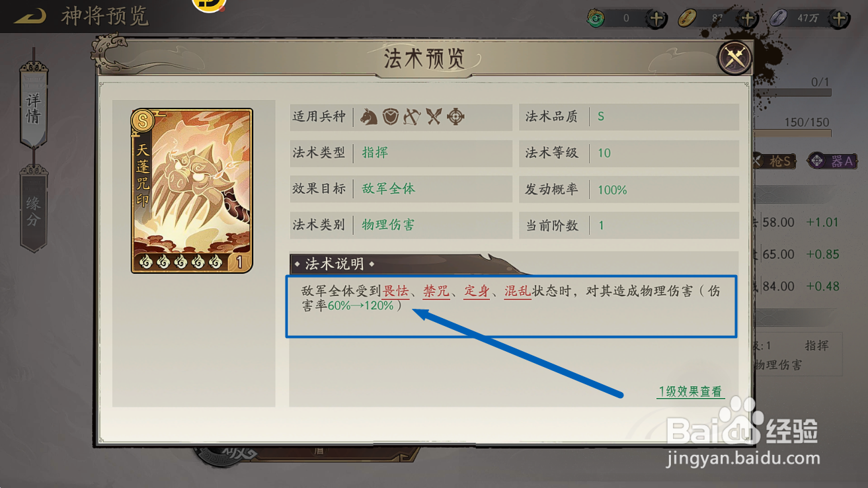This screenshot has width=868, height=488.
Task: Close the 法术预览 dialog
Action: coord(734,58)
